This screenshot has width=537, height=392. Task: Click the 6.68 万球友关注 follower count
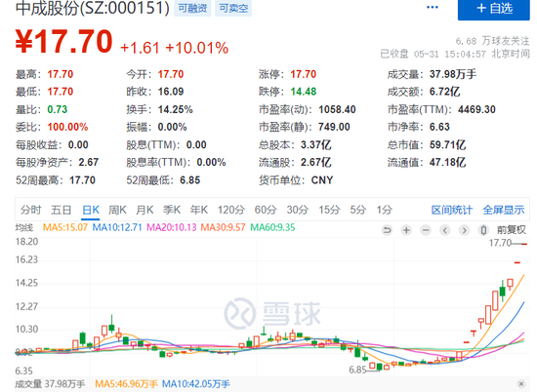point(492,41)
